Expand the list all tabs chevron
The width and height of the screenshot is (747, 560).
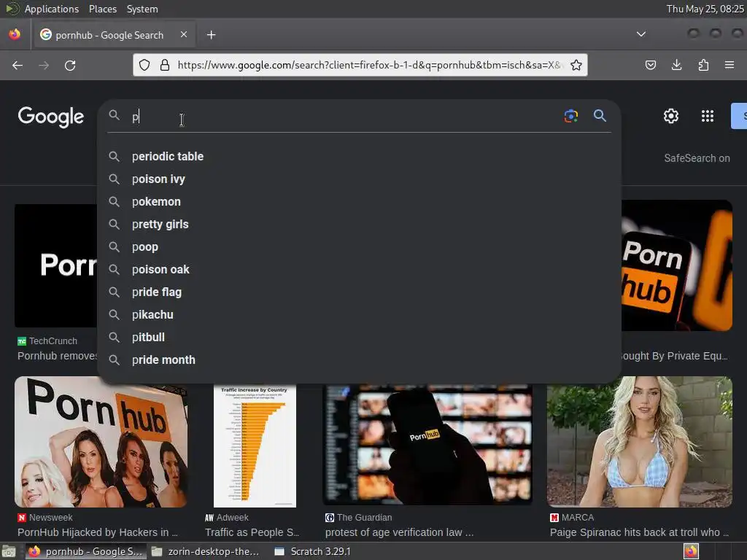point(641,34)
